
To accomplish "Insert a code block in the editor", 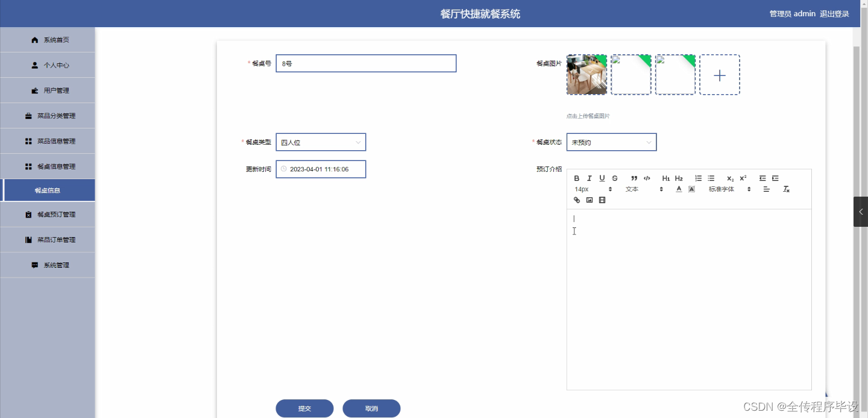I will tap(647, 179).
